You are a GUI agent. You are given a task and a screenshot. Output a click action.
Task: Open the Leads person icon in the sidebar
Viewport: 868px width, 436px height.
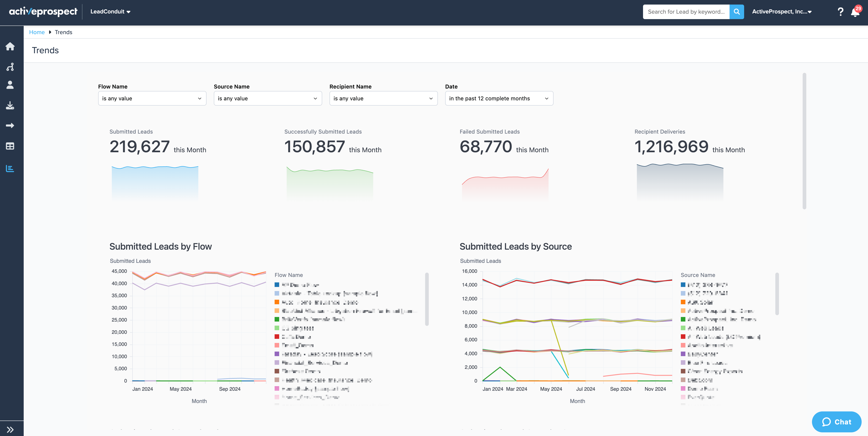10,85
